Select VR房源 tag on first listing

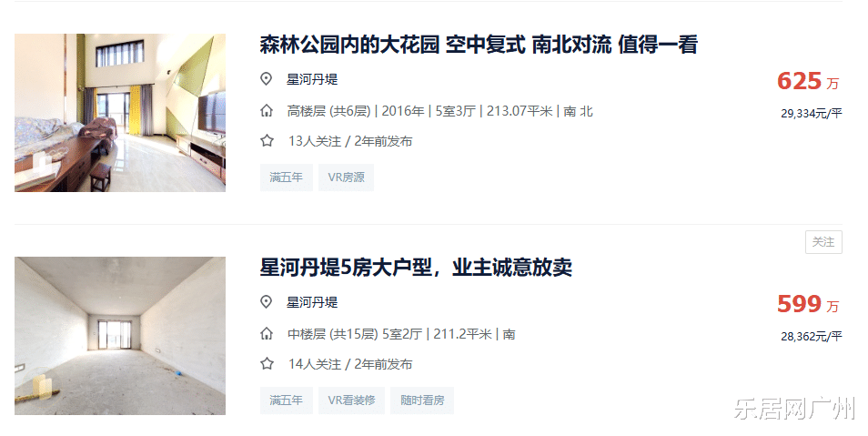pyautogui.click(x=346, y=177)
